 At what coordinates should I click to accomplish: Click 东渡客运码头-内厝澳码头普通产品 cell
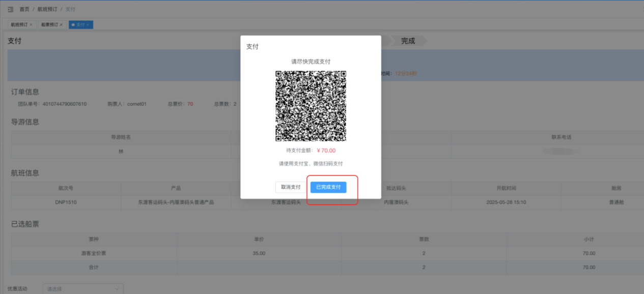click(x=176, y=202)
